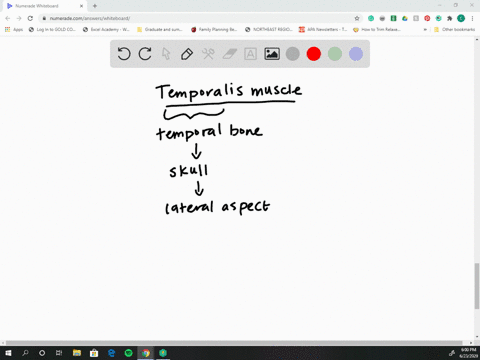Open Task View from the taskbar
480x360 pixels.
click(59, 353)
